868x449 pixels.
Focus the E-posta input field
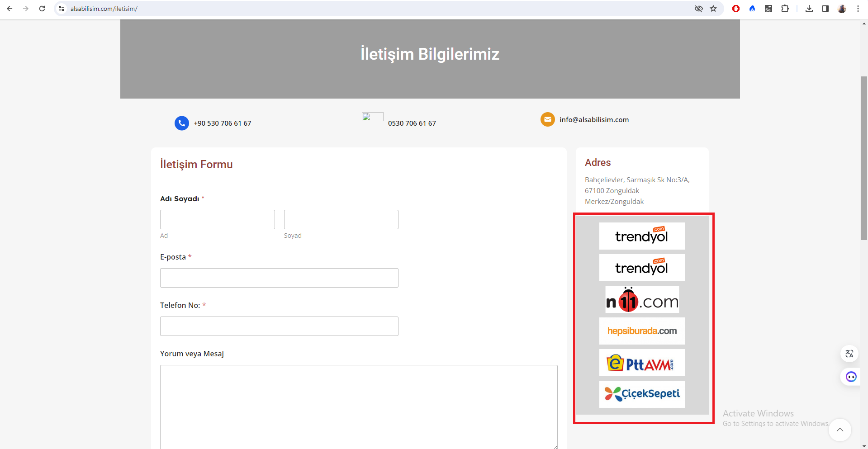pyautogui.click(x=279, y=278)
